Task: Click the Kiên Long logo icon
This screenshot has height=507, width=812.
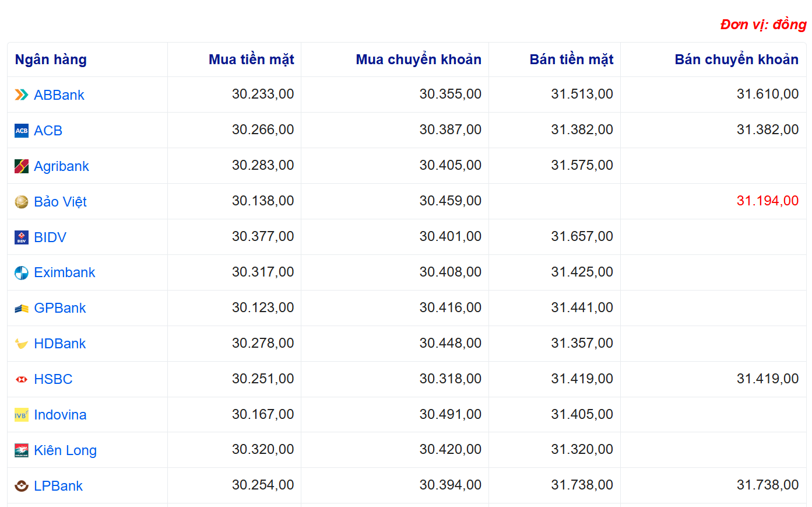Action: pyautogui.click(x=22, y=450)
